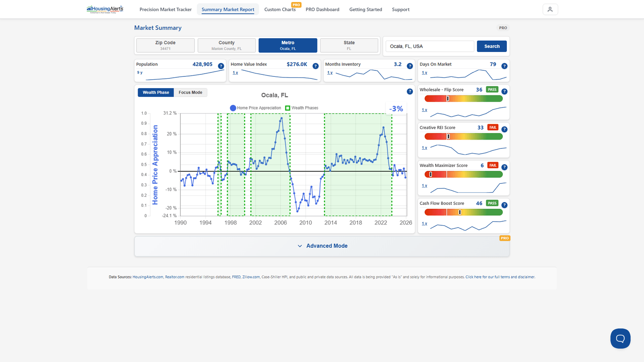Viewport: 644px width, 362px height.
Task: Open full terms and disclaimer link
Action: (x=500, y=277)
